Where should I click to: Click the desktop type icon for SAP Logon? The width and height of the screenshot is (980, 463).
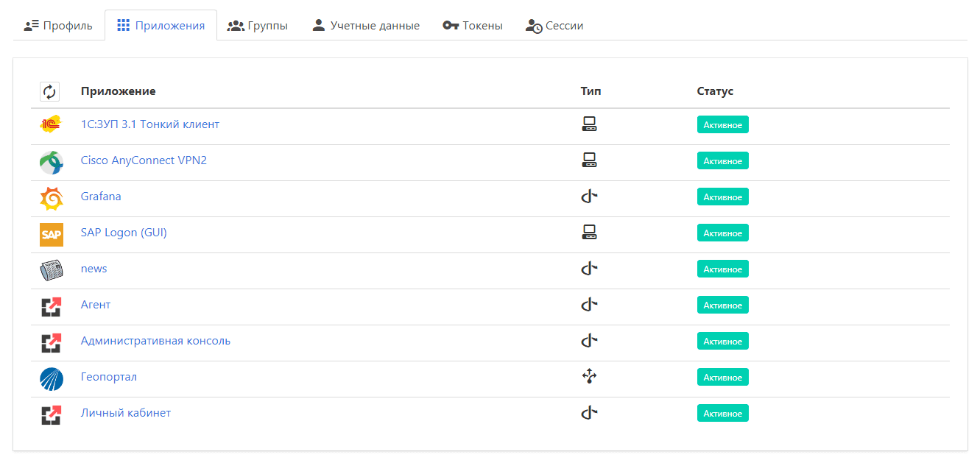coord(589,233)
